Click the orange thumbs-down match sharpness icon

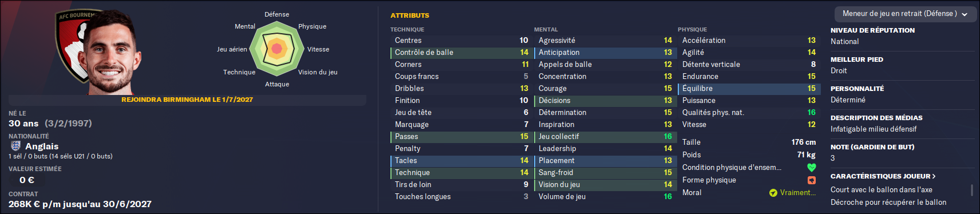pos(811,180)
